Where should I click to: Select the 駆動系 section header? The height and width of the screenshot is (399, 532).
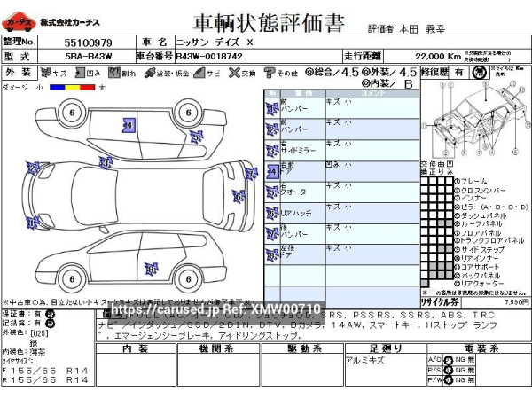tap(302, 348)
